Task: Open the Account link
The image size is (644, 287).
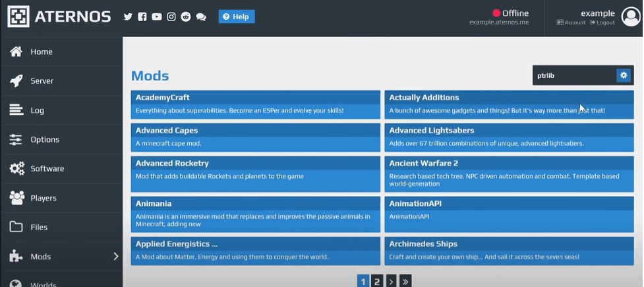Action: pyautogui.click(x=571, y=22)
